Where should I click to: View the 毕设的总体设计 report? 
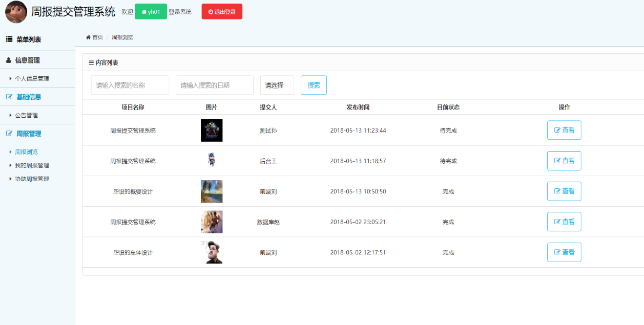(564, 252)
